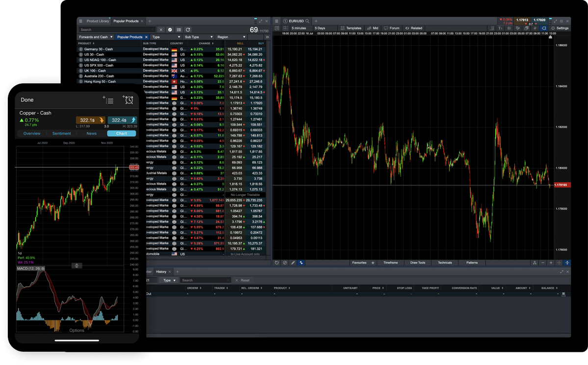This screenshot has width=588, height=365.
Task: Switch to the Product Library tab
Action: pos(98,22)
